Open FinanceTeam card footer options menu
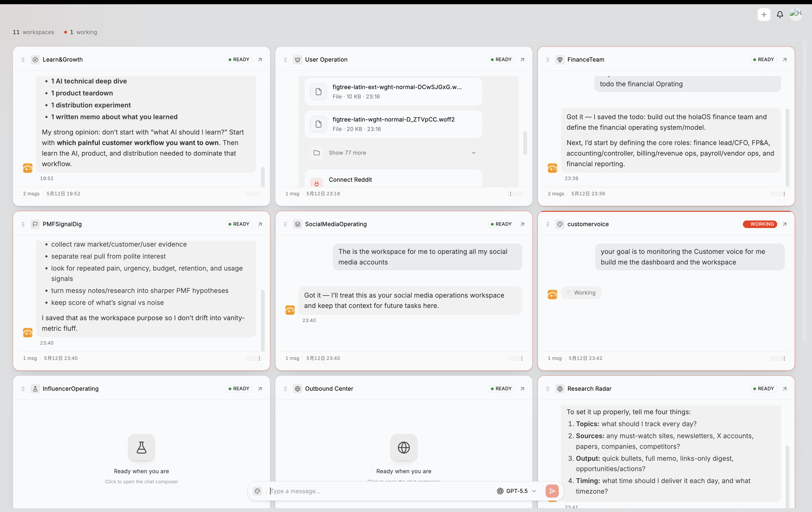 coord(784,194)
